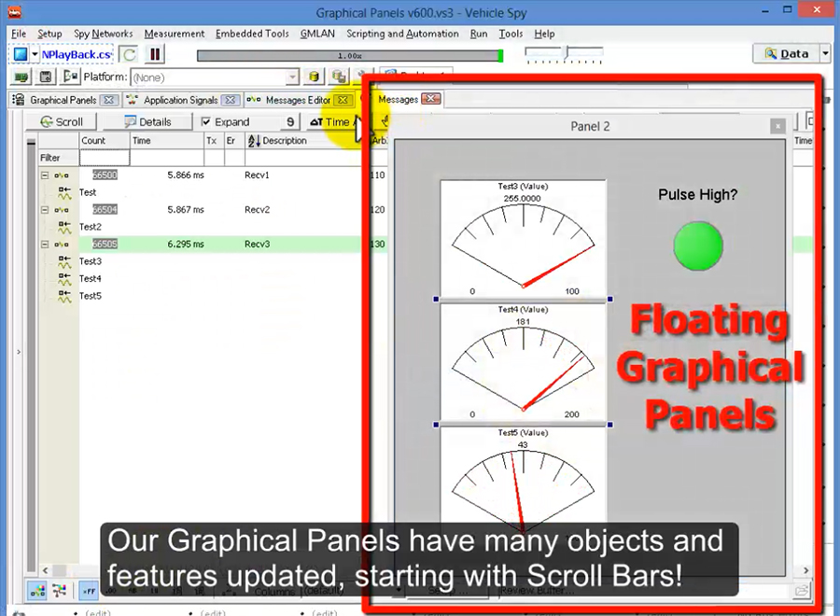Click the Details button
This screenshot has height=616, width=840.
point(147,122)
